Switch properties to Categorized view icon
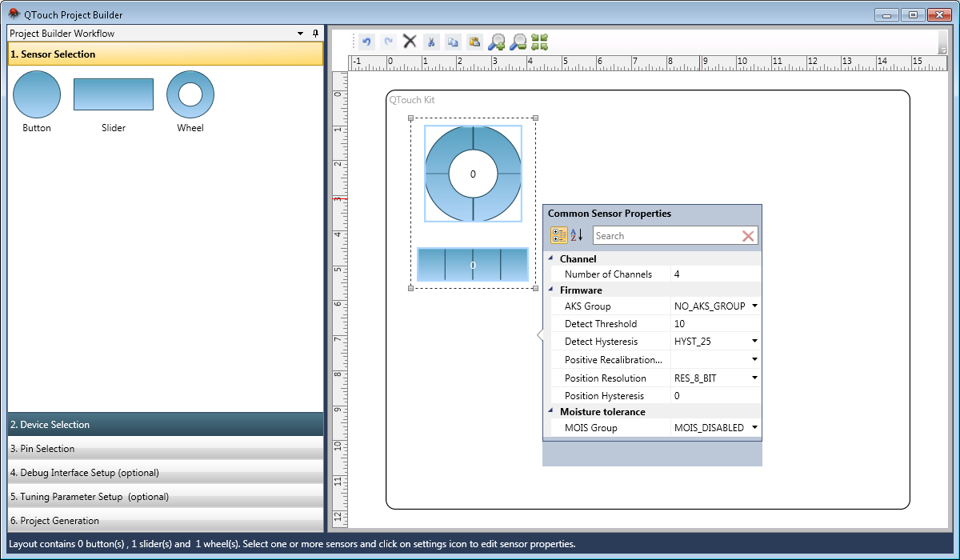Viewport: 960px width, 560px height. (559, 235)
